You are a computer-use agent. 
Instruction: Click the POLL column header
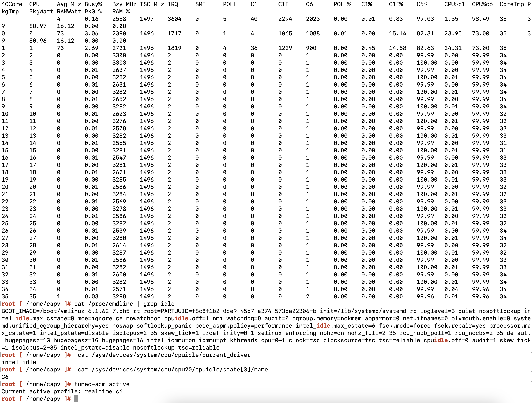click(x=230, y=4)
